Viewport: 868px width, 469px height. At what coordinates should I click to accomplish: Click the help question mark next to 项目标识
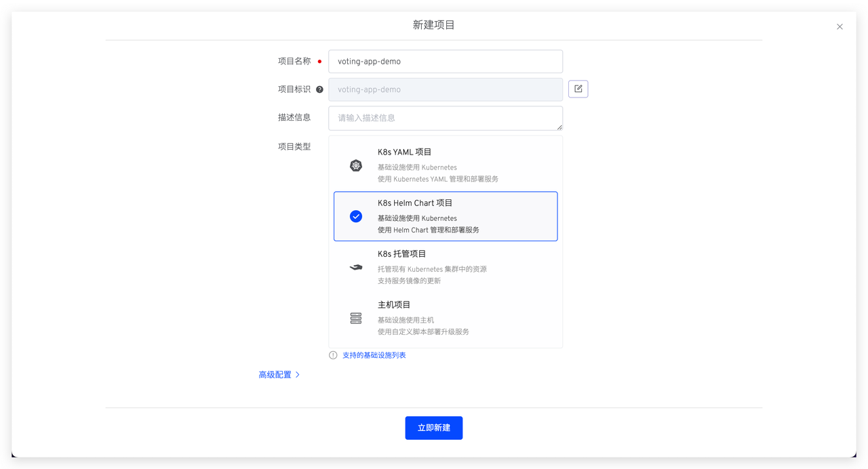[x=319, y=89]
